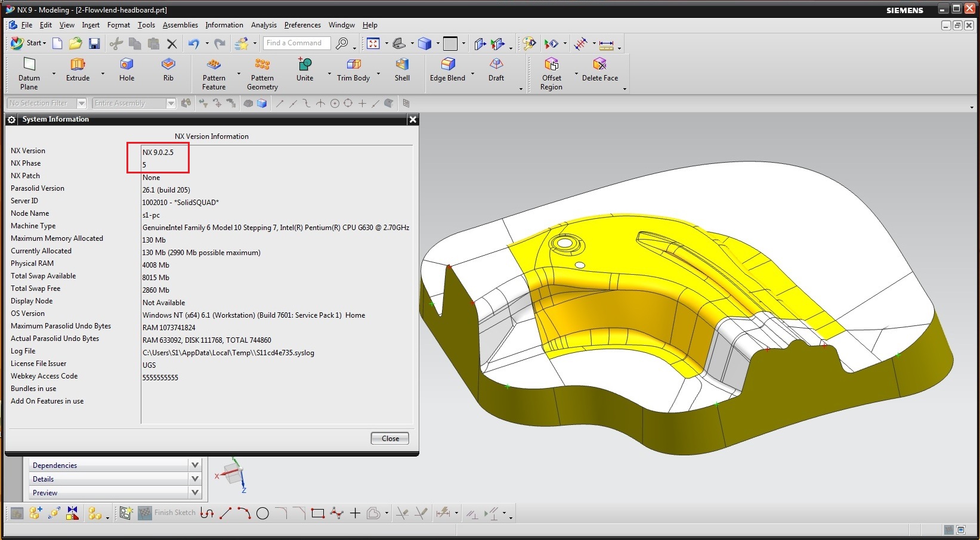Open the Start dropdown
Viewport: 980px width, 540px height.
click(29, 43)
